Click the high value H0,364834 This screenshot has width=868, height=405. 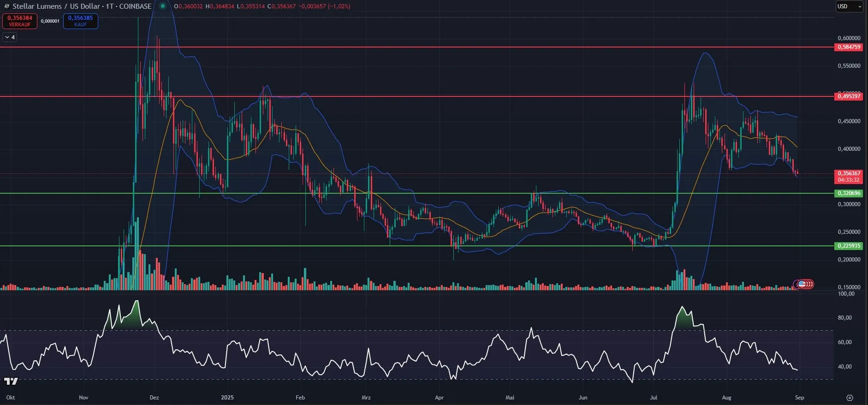220,6
